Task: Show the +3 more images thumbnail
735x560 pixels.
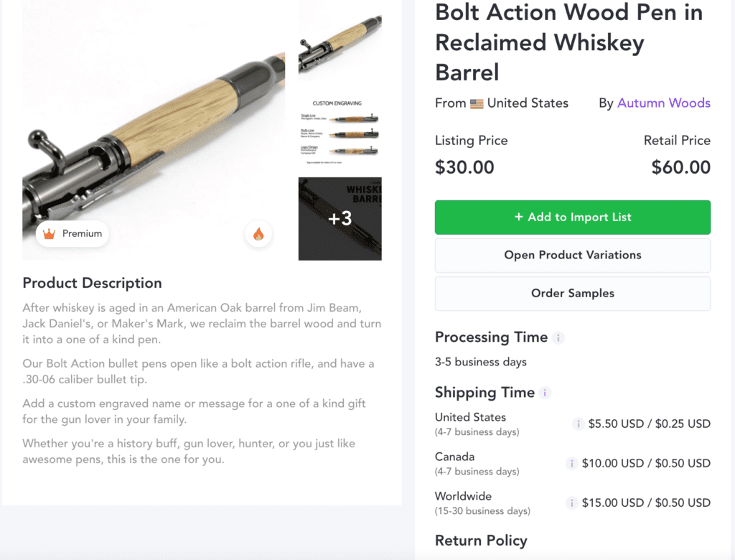Action: pyautogui.click(x=340, y=218)
